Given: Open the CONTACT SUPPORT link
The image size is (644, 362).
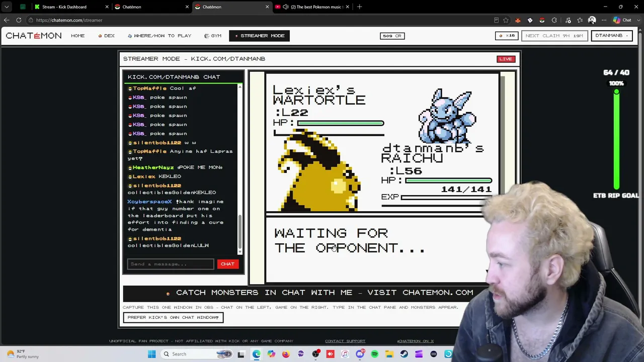Looking at the screenshot, I should (x=345, y=341).
